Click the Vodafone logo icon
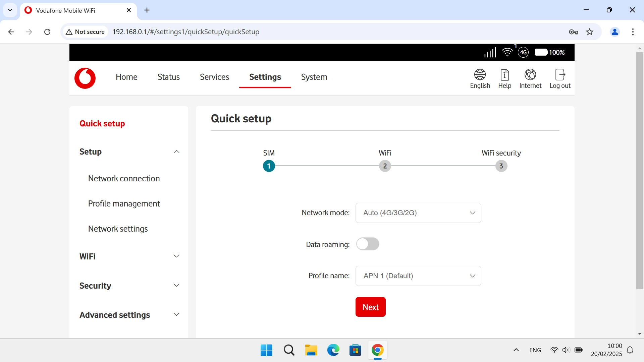Image resolution: width=644 pixels, height=362 pixels. [x=85, y=78]
